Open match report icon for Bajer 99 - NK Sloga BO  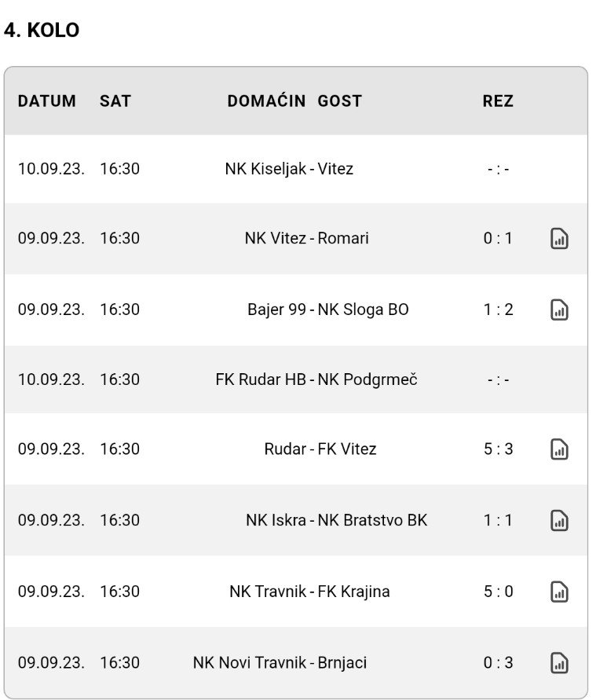(x=559, y=310)
